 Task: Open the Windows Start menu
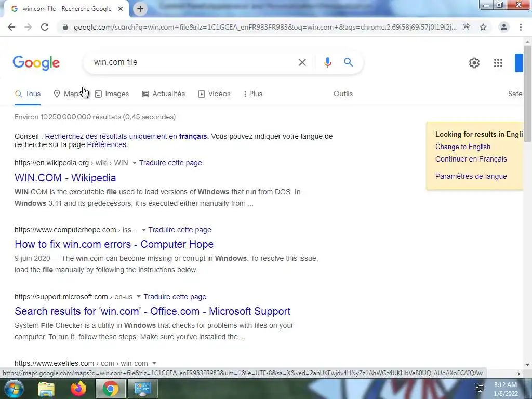[x=13, y=389]
